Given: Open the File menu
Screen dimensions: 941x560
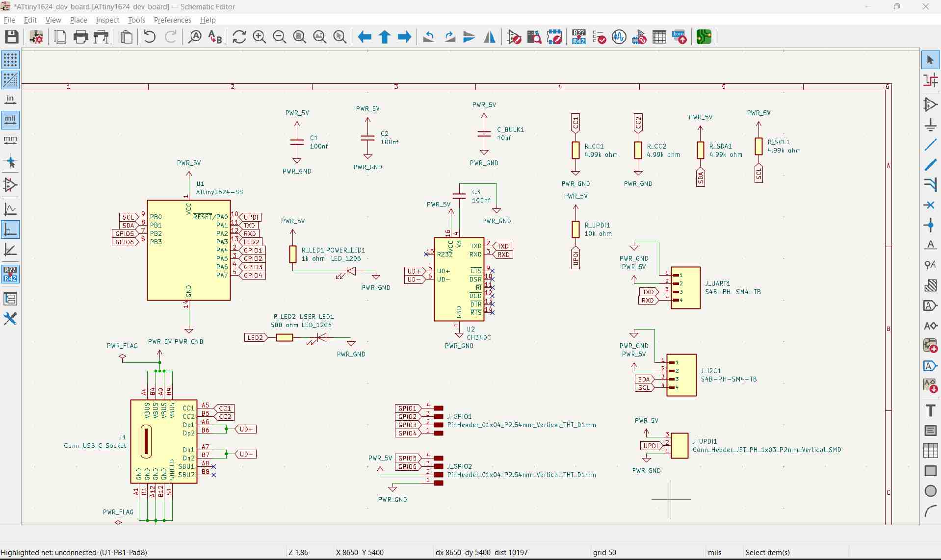Looking at the screenshot, I should pyautogui.click(x=9, y=20).
